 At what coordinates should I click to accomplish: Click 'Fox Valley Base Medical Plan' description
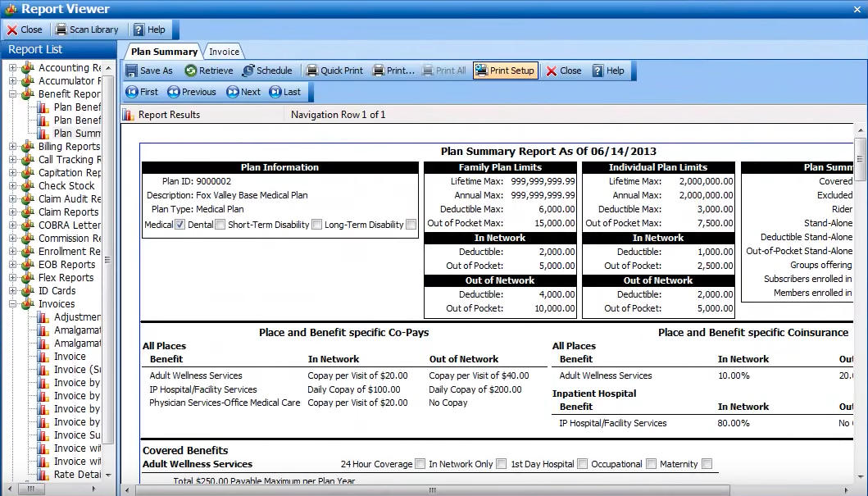[252, 195]
